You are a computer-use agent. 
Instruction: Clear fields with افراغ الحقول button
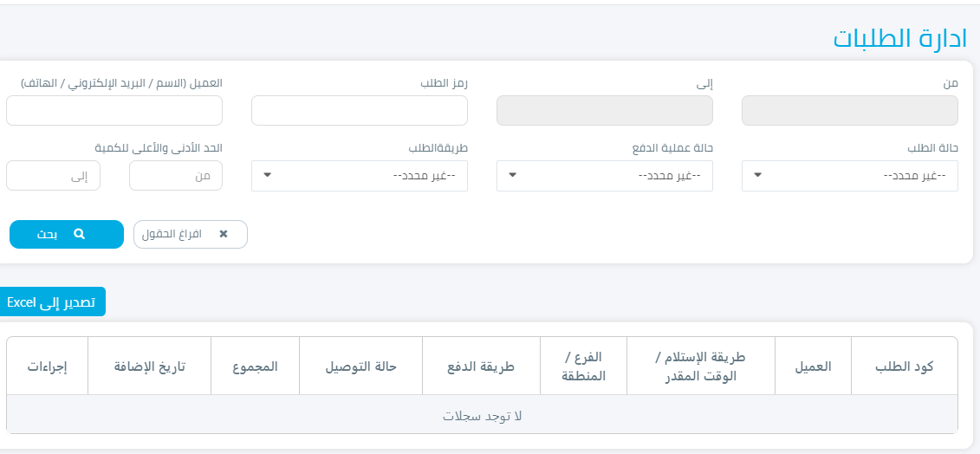tap(191, 235)
